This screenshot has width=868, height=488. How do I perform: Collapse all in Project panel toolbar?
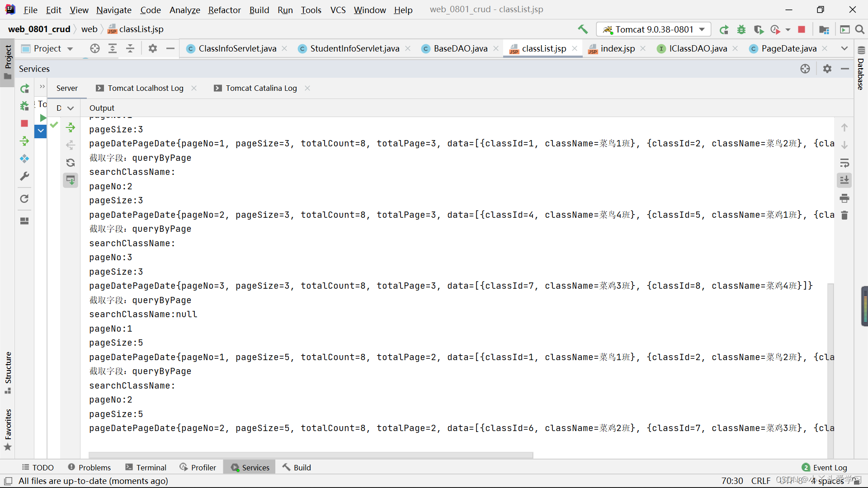point(130,48)
